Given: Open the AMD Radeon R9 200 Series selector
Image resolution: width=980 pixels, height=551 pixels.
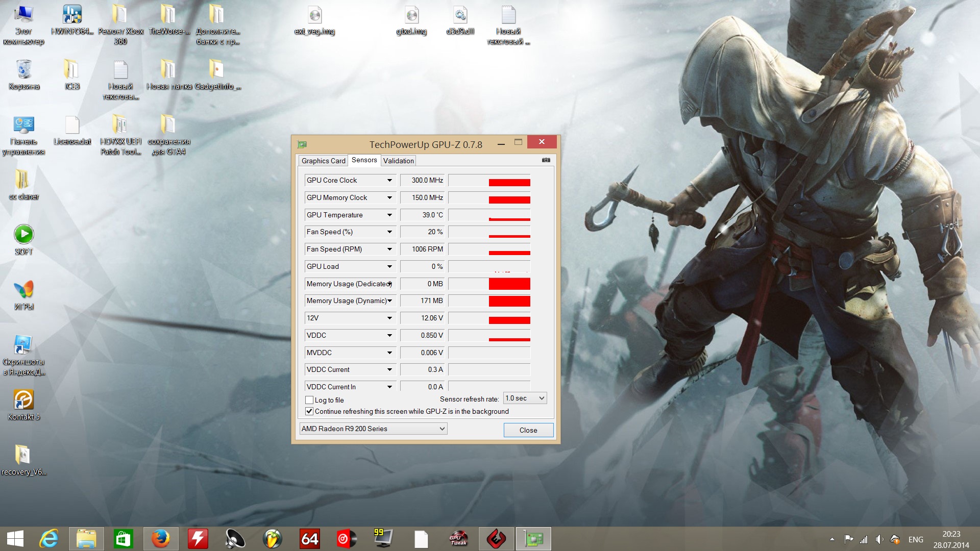Looking at the screenshot, I should [373, 429].
